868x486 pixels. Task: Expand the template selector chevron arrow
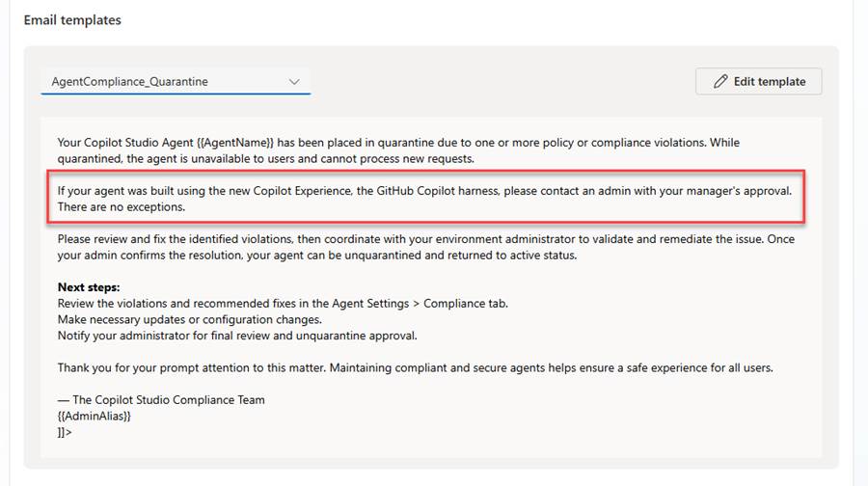(x=294, y=82)
